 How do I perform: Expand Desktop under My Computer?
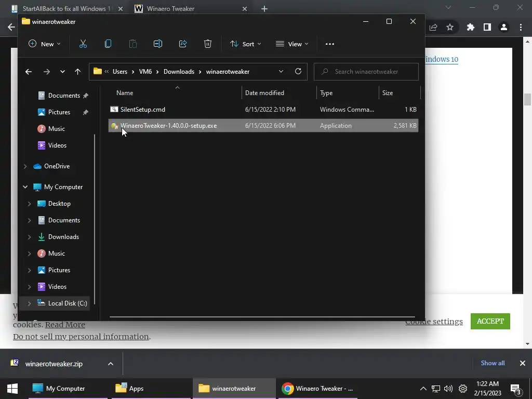[29, 204]
